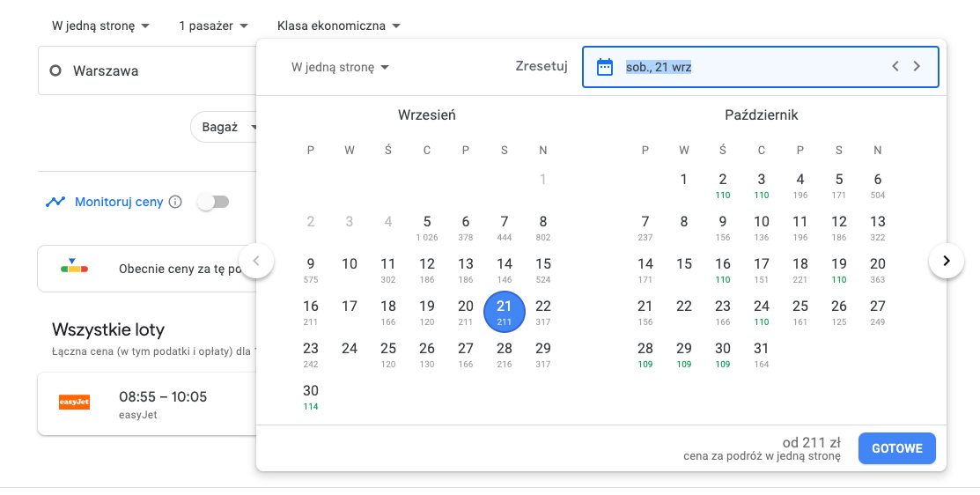Select September 21 priced 211
980x495 pixels.
tap(505, 312)
